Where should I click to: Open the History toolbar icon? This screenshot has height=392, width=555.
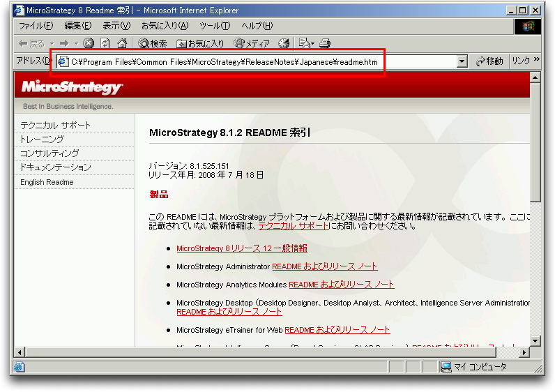(x=284, y=43)
